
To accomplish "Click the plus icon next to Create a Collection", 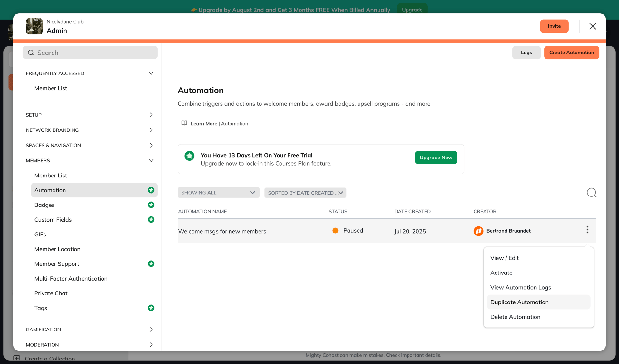I will click(x=17, y=358).
